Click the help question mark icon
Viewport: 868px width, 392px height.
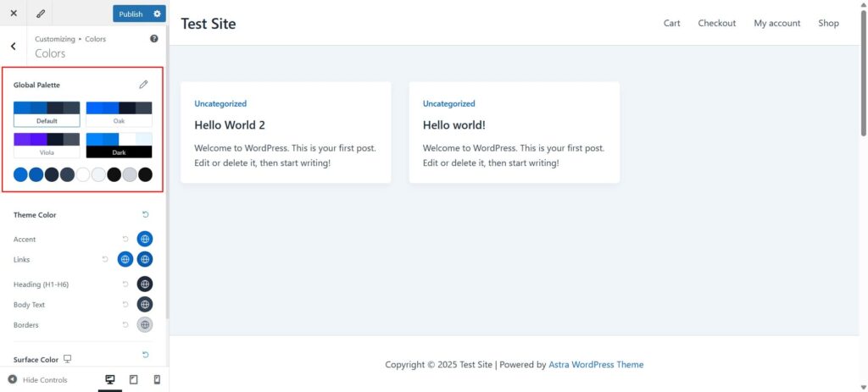pyautogui.click(x=154, y=39)
